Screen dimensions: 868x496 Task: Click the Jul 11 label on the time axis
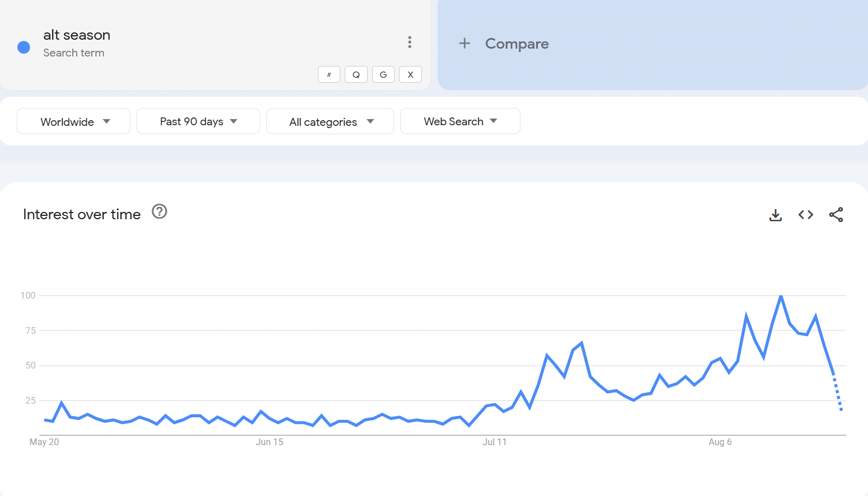[x=494, y=442]
